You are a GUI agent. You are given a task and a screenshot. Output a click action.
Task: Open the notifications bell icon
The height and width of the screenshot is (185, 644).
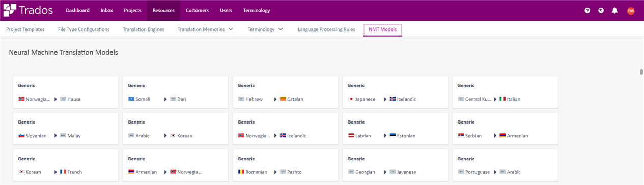click(x=615, y=10)
